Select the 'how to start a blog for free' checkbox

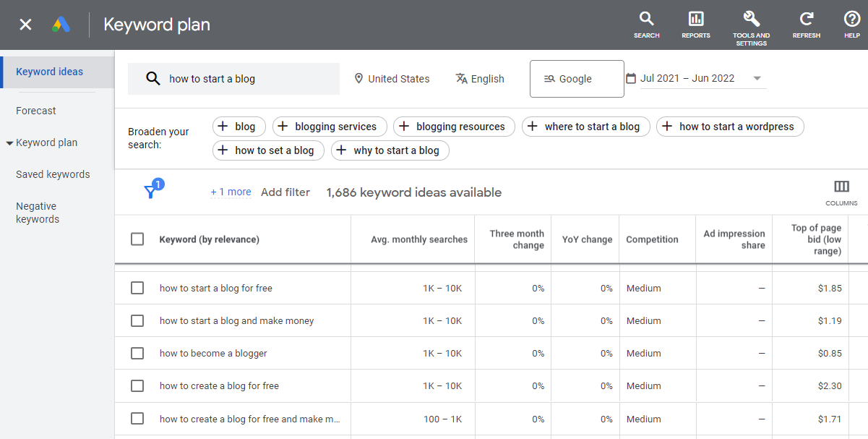137,288
